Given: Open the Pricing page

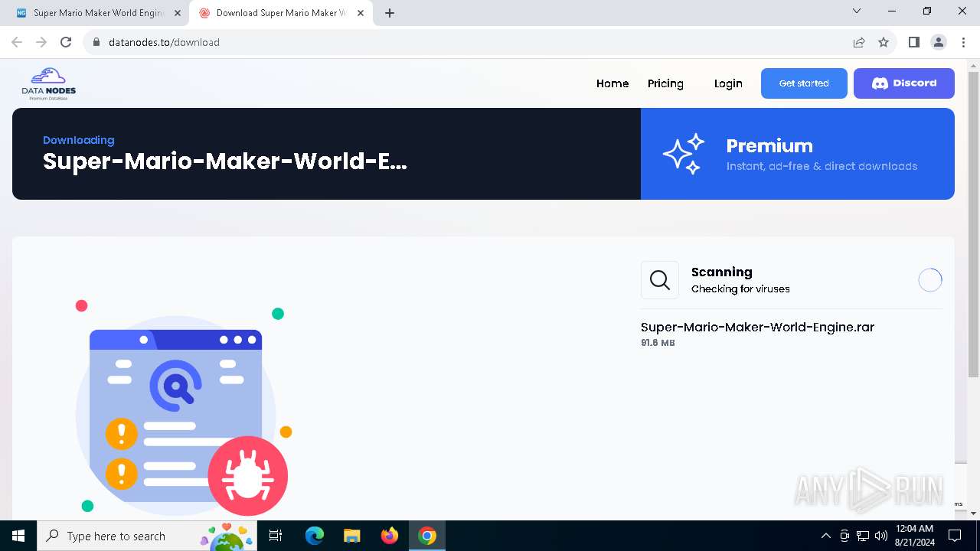Looking at the screenshot, I should coord(665,83).
